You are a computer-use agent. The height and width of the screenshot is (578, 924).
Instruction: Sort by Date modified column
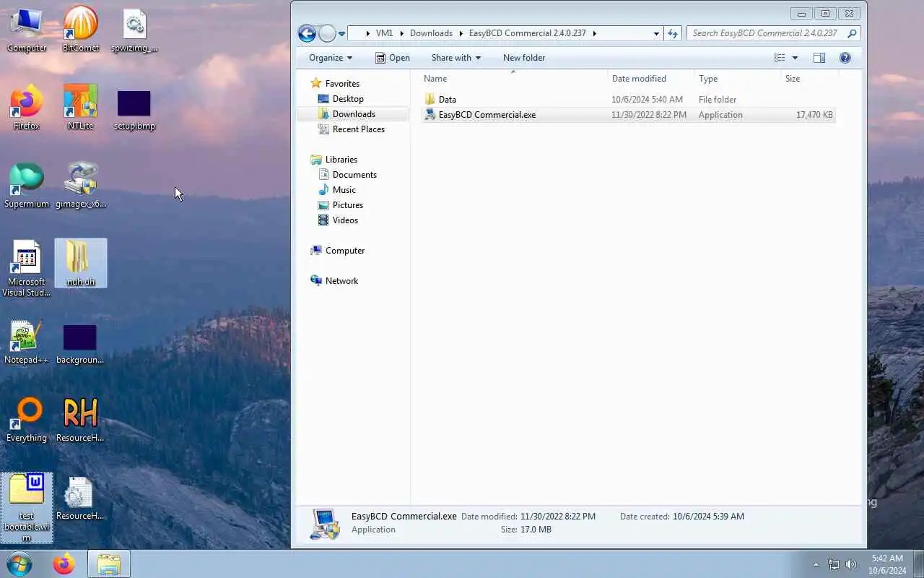[x=651, y=79]
